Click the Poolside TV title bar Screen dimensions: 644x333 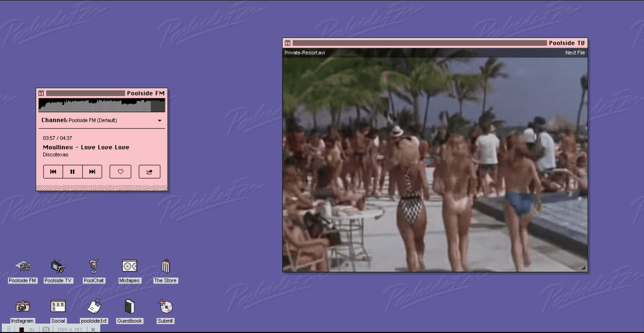(x=435, y=43)
